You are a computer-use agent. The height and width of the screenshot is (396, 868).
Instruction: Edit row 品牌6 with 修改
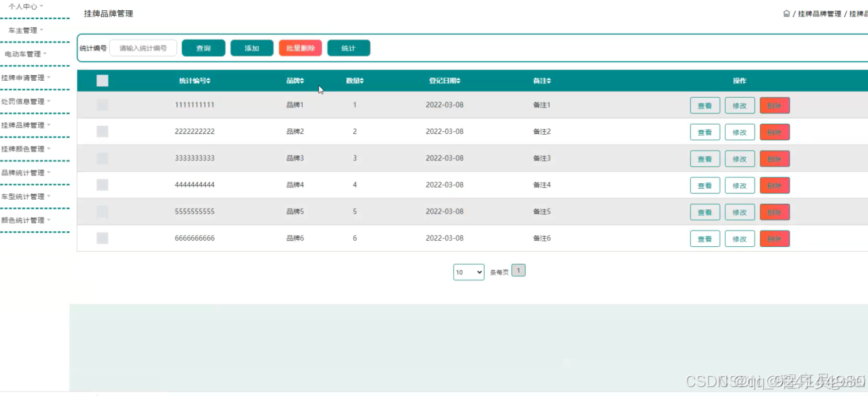coord(740,239)
